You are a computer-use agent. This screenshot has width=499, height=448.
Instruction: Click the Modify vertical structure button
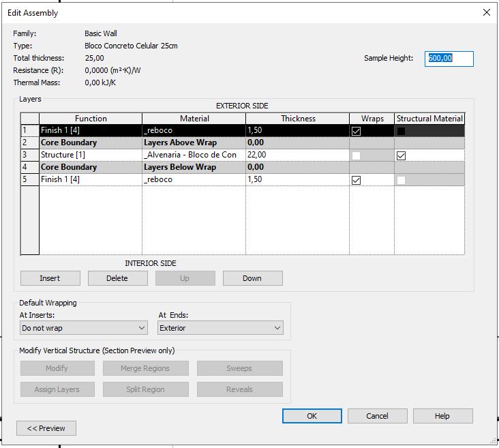pyautogui.click(x=57, y=368)
